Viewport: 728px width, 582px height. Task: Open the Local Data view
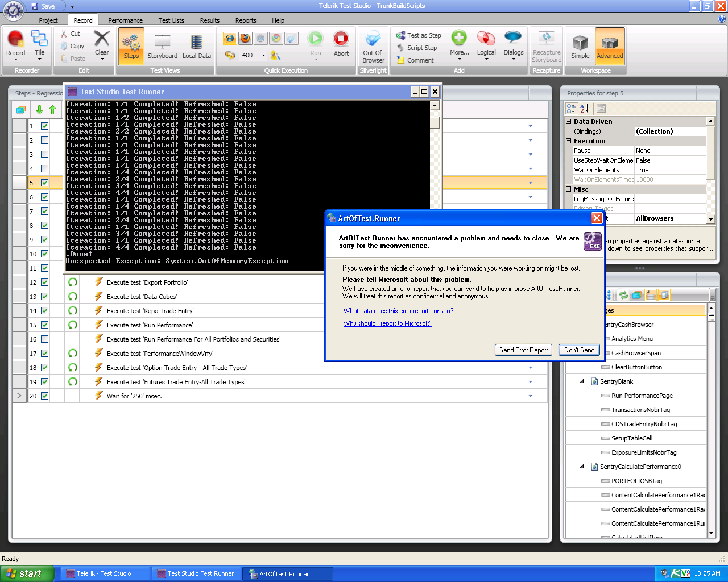[196, 45]
